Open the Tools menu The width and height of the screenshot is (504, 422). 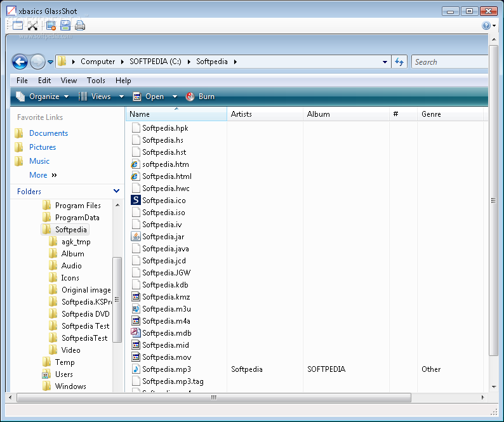(x=96, y=81)
